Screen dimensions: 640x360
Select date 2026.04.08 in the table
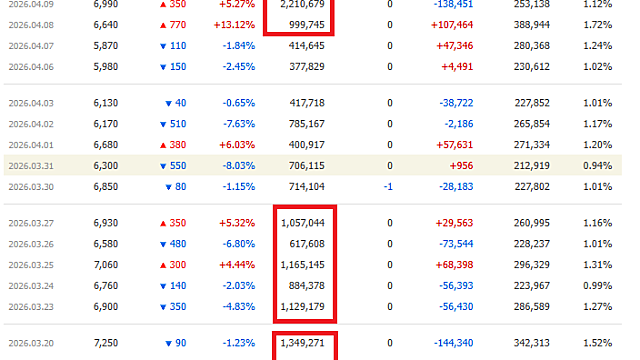(x=31, y=25)
